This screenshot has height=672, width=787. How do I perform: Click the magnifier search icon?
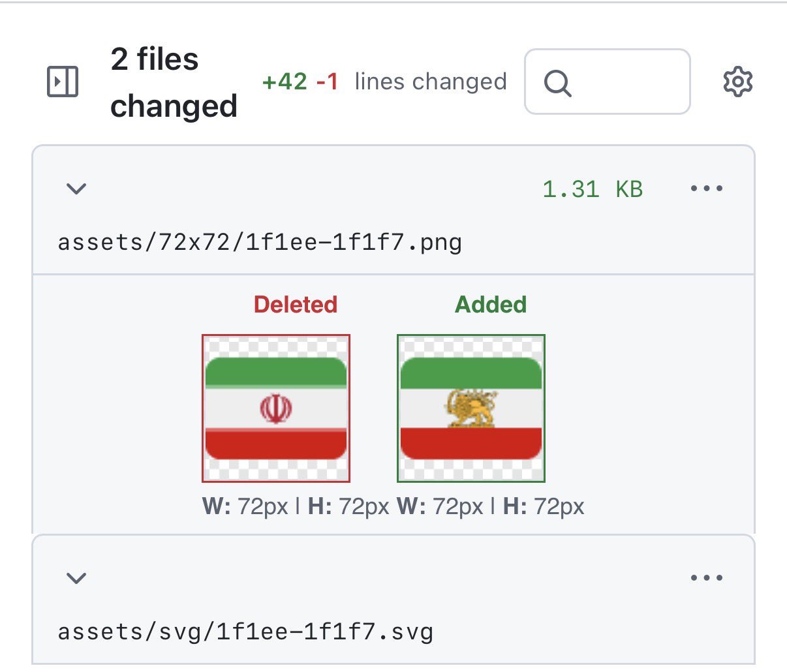click(x=558, y=83)
